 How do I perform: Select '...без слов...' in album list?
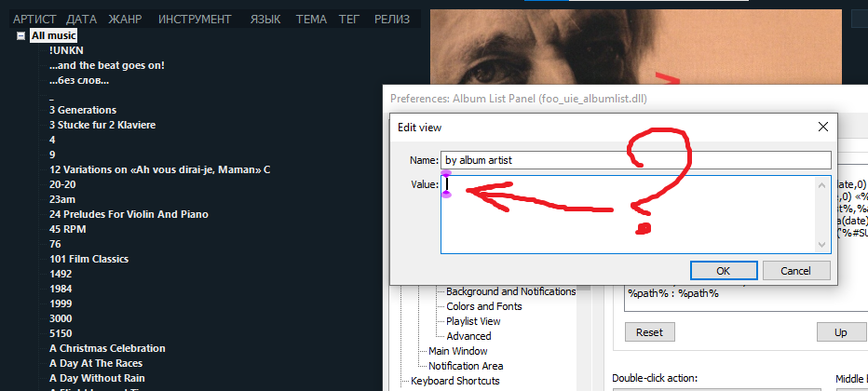coord(79,81)
